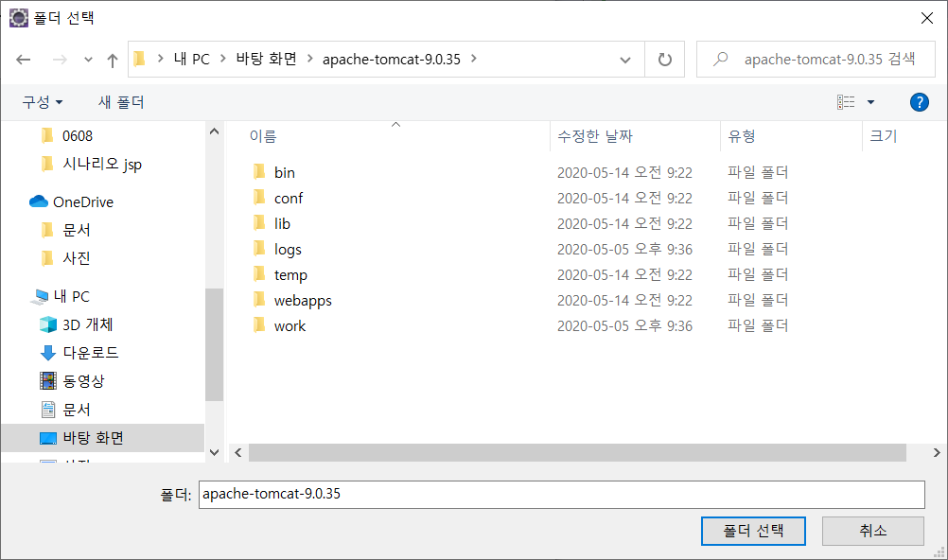Close the 폴더 선택 dialog
948x560 pixels.
tap(927, 18)
